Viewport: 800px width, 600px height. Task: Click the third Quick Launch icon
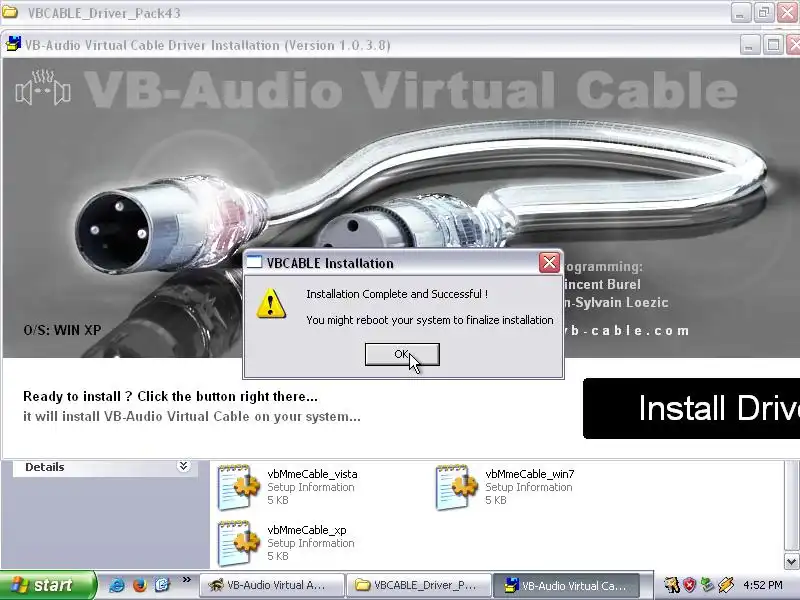pos(162,585)
